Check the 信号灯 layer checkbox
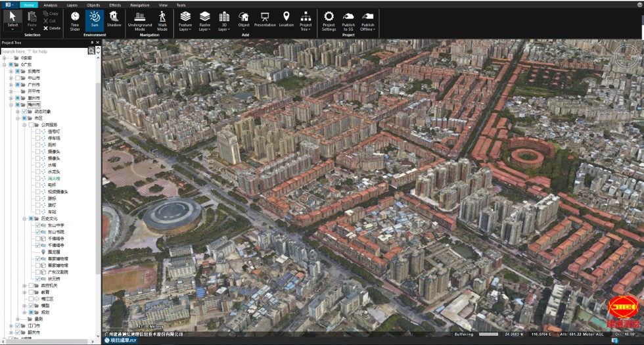Image resolution: width=644 pixels, height=345 pixels. tap(38, 132)
